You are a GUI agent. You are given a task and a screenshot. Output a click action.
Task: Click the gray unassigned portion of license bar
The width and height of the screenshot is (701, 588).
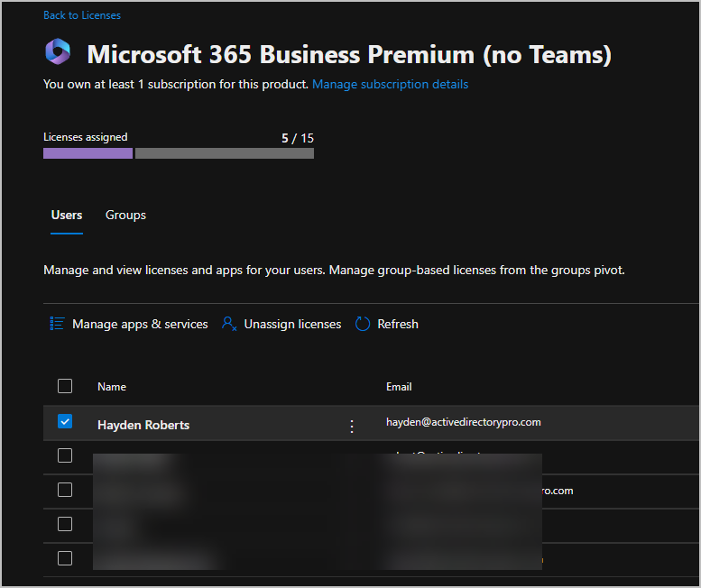click(x=224, y=153)
